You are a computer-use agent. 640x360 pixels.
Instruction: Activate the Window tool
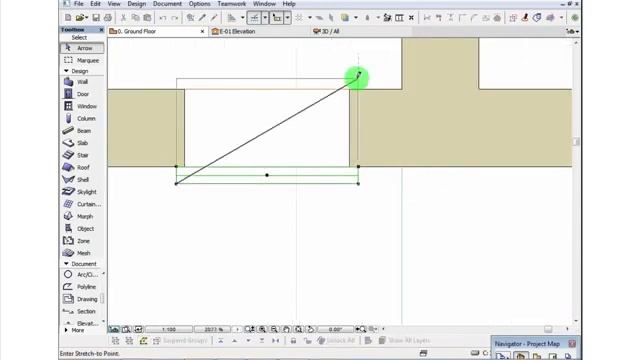pos(82,107)
